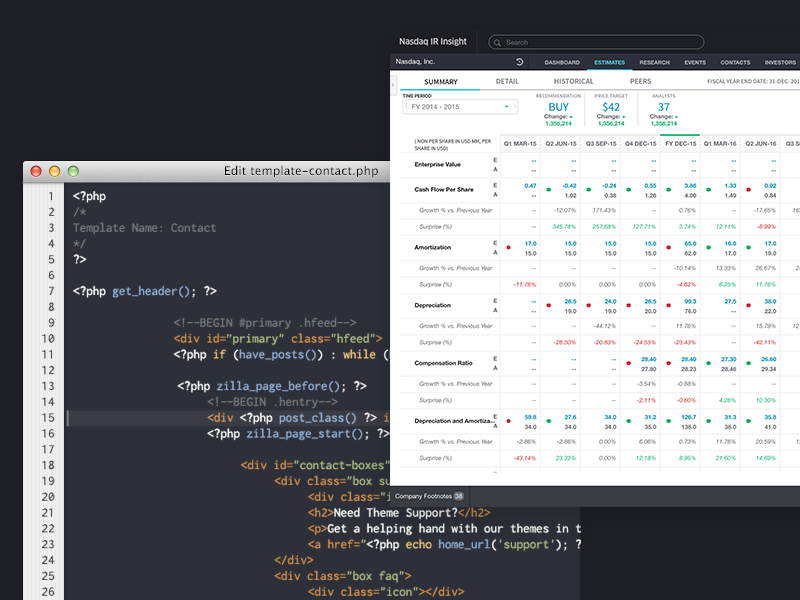Click the 0.47 Cash Flow estimate value
The width and height of the screenshot is (800, 600).
tap(530, 186)
